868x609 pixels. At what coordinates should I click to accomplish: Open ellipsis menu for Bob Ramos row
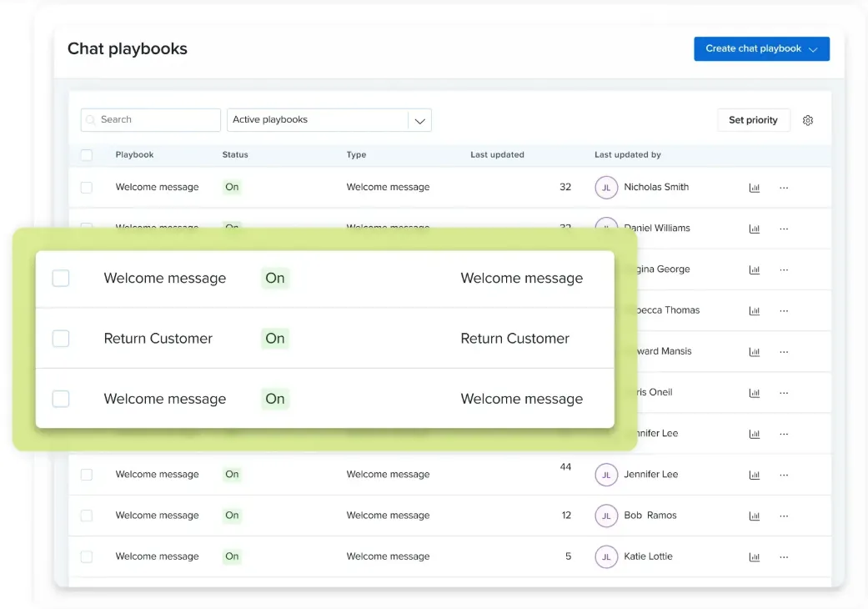(x=784, y=516)
